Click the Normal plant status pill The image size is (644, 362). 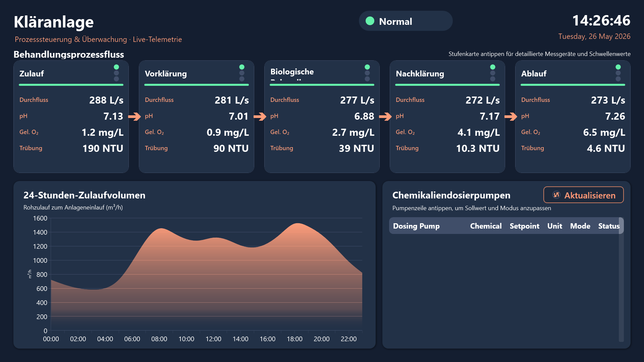pos(406,21)
